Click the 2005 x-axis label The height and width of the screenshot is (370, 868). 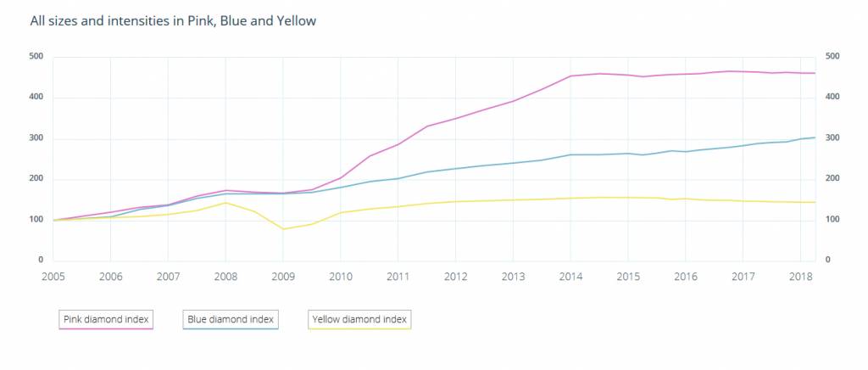[x=53, y=277]
